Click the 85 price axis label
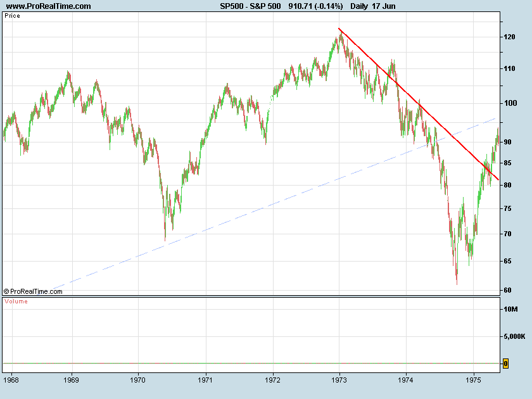The height and width of the screenshot is (399, 532). click(x=507, y=163)
